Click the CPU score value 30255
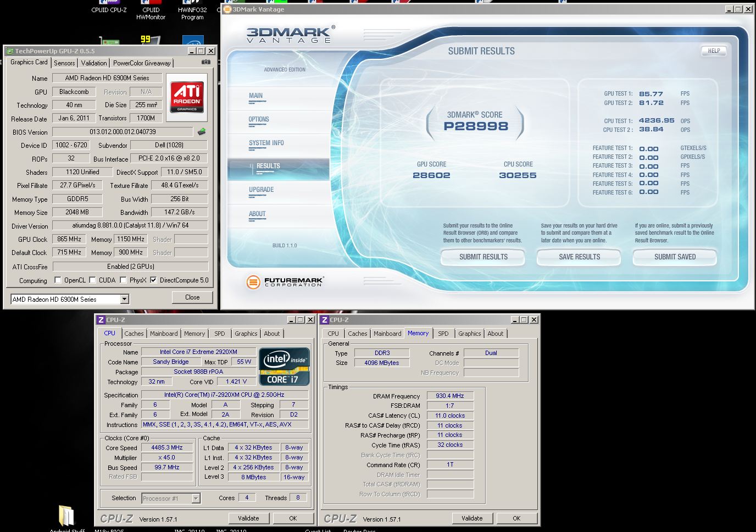The image size is (756, 532). 518,175
